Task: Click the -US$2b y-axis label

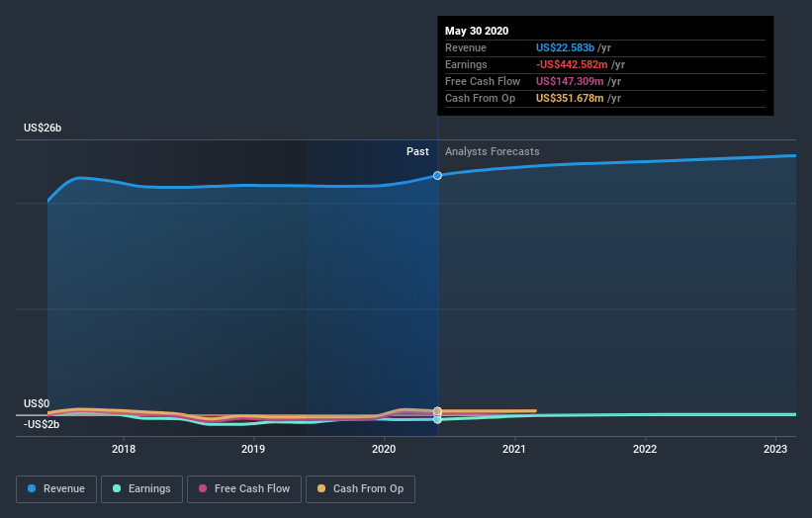Action: point(42,424)
